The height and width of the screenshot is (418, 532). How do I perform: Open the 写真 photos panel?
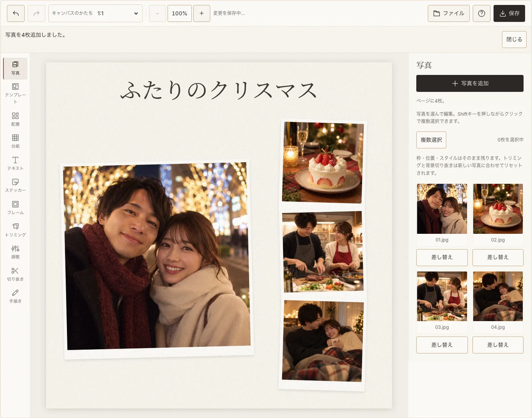pyautogui.click(x=15, y=68)
